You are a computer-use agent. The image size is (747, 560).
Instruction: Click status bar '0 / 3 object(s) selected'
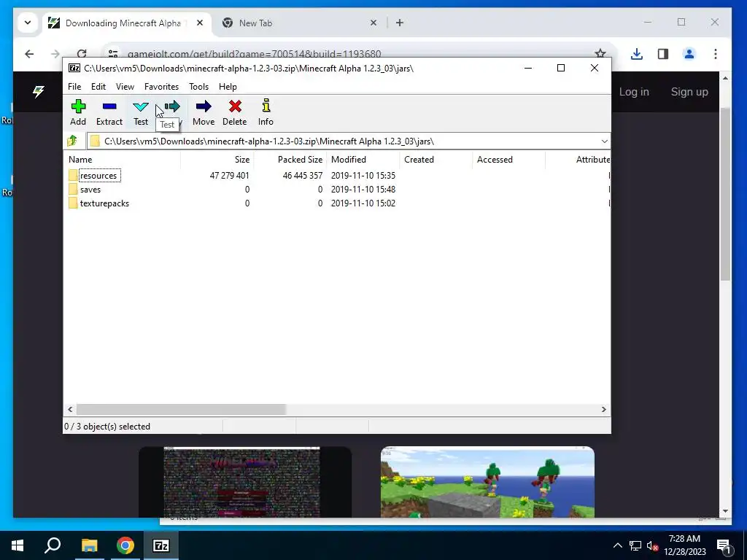pos(107,426)
